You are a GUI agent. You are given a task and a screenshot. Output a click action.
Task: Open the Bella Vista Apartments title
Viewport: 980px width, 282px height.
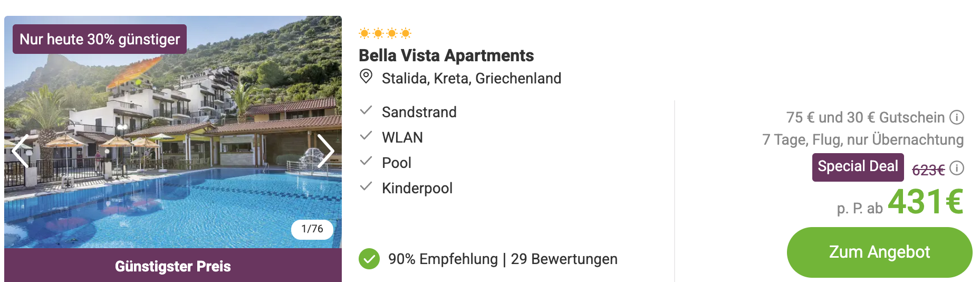[446, 55]
